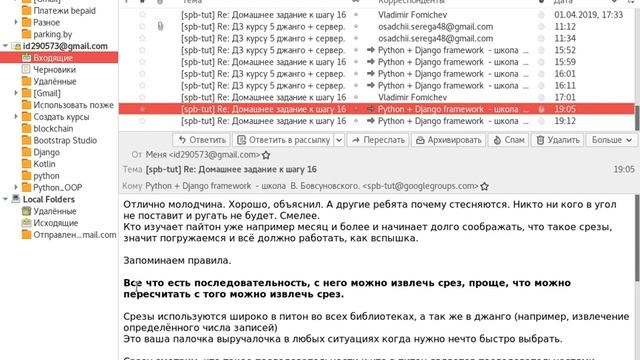Click the Удалить delete button
Screen dimensions: 640x360
pos(558,140)
